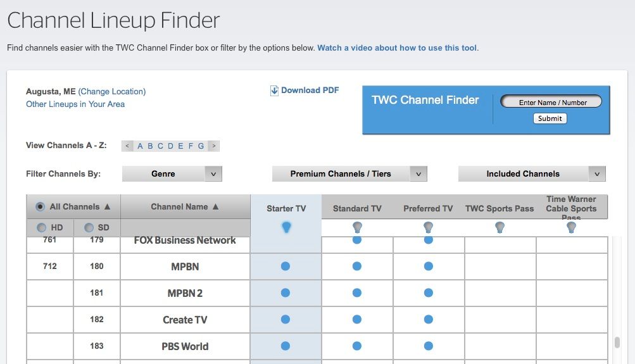Click SD channel number 182

point(97,320)
